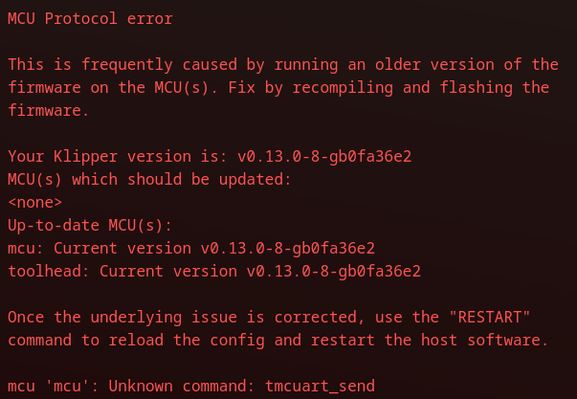The image size is (577, 399).
Task: Click the line starting "This is frequently caused"
Action: pyautogui.click(x=283, y=64)
